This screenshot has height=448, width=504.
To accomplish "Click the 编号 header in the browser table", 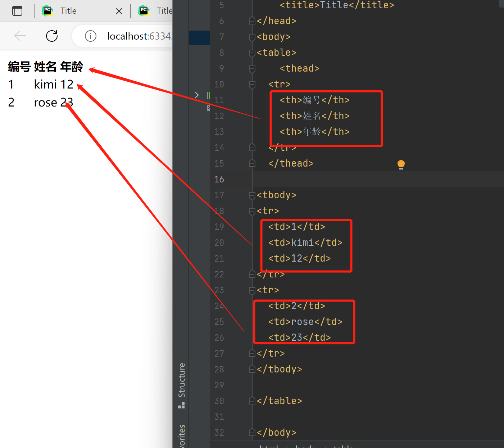I will [19, 67].
